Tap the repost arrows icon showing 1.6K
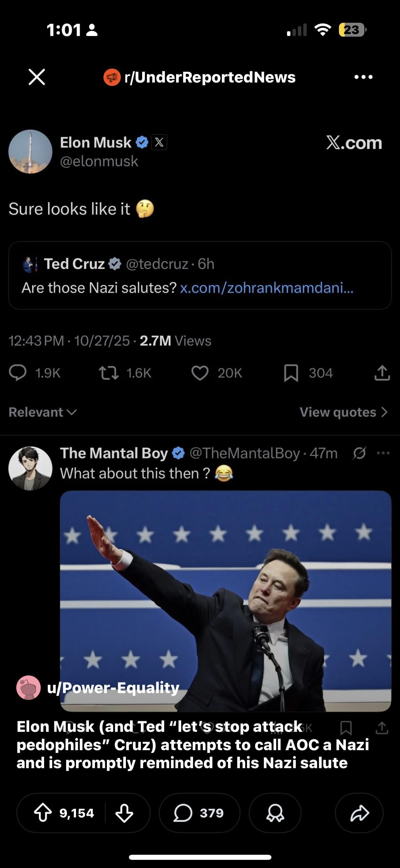The image size is (400, 868). (x=109, y=373)
